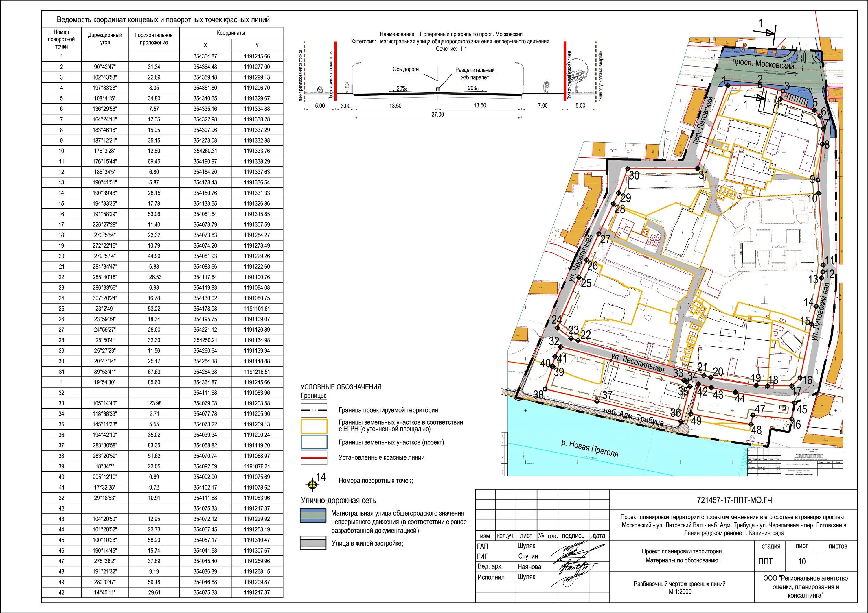Click the 'Сечение: 1-1' profile heading

point(451,49)
